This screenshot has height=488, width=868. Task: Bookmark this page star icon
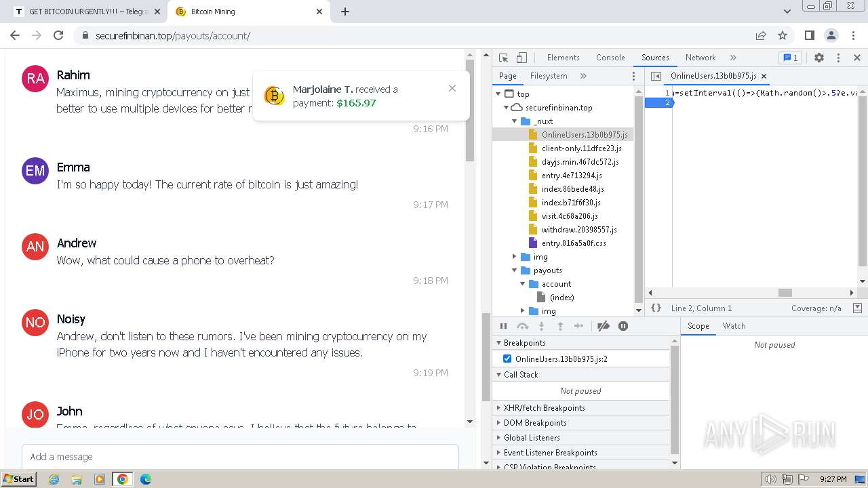coord(783,35)
